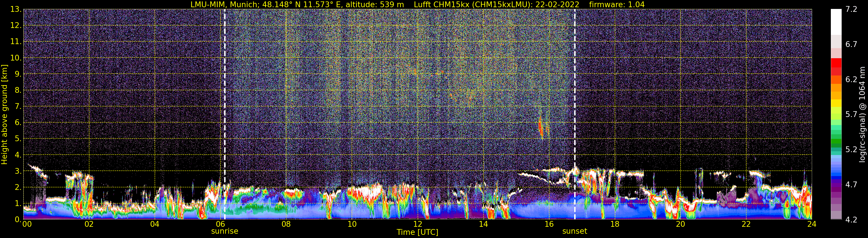Click the height axis tick '11.'
Image resolution: width=868 pixels, height=238 pixels.
click(x=16, y=41)
